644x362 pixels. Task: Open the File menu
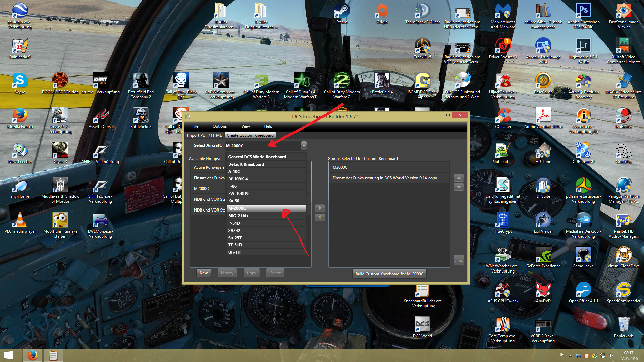coord(195,126)
